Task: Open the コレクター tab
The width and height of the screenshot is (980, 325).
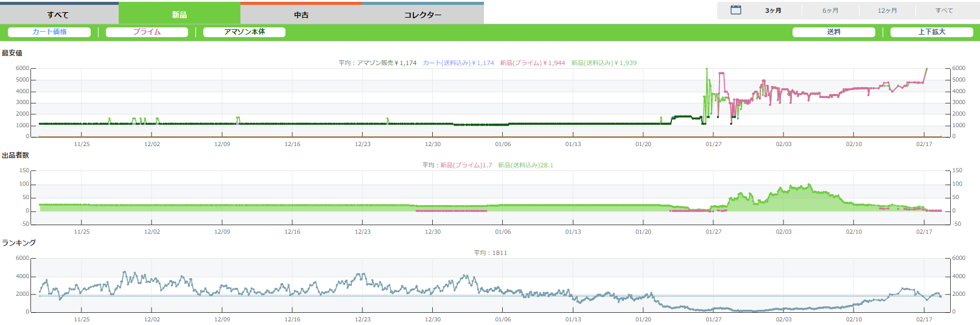Action: click(423, 15)
